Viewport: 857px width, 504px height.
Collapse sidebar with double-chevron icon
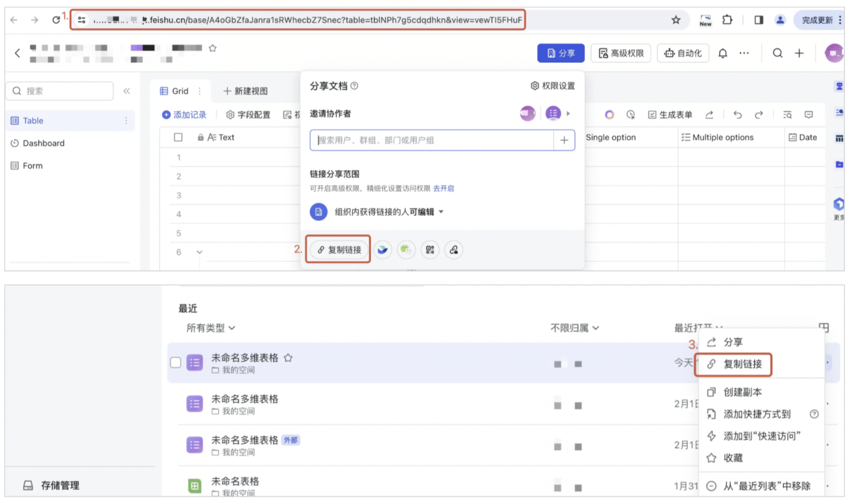point(126,91)
